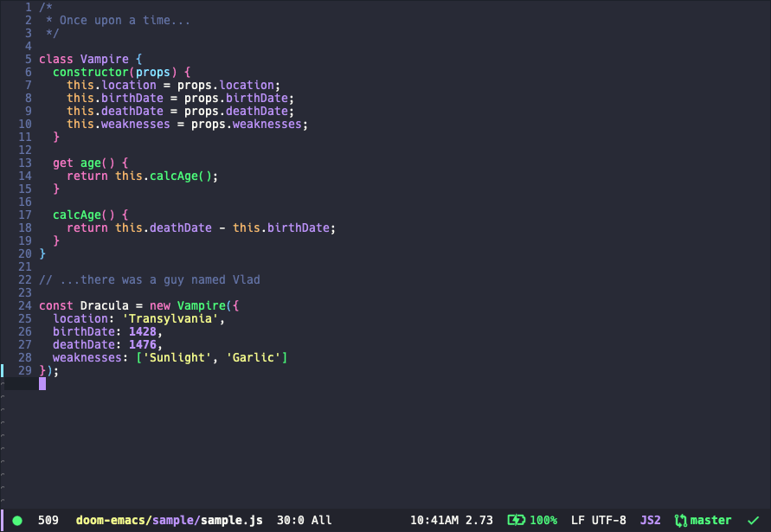The height and width of the screenshot is (532, 771).
Task: Open sample.js via the modeline file path
Action: [234, 520]
